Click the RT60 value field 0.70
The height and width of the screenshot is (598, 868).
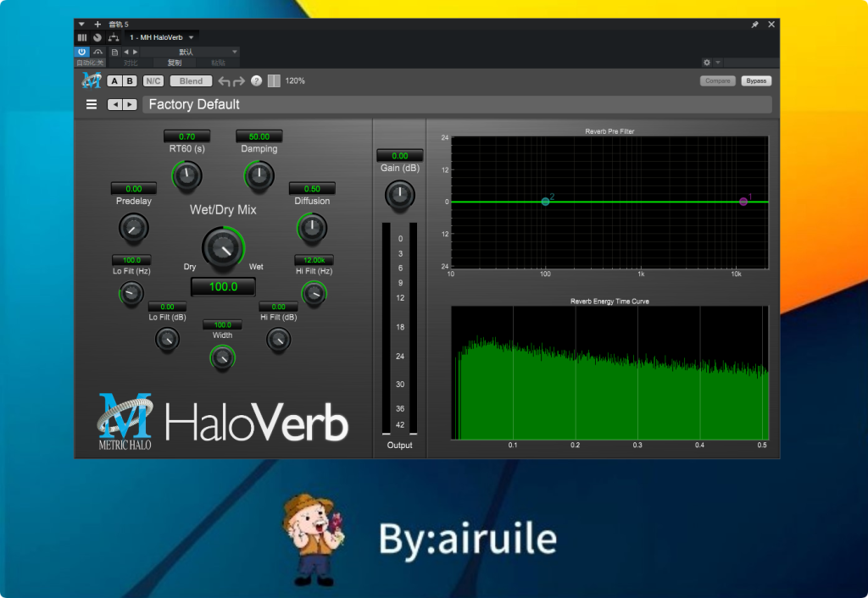pos(187,136)
